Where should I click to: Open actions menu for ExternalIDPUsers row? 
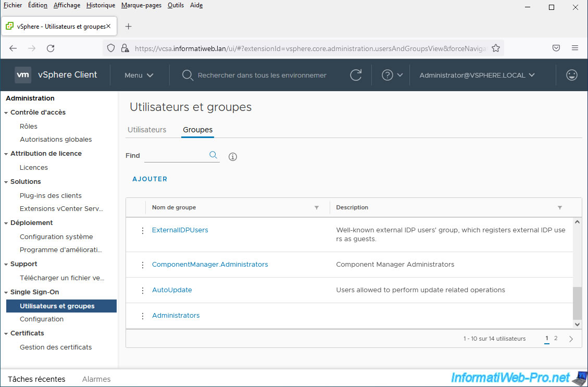(143, 230)
